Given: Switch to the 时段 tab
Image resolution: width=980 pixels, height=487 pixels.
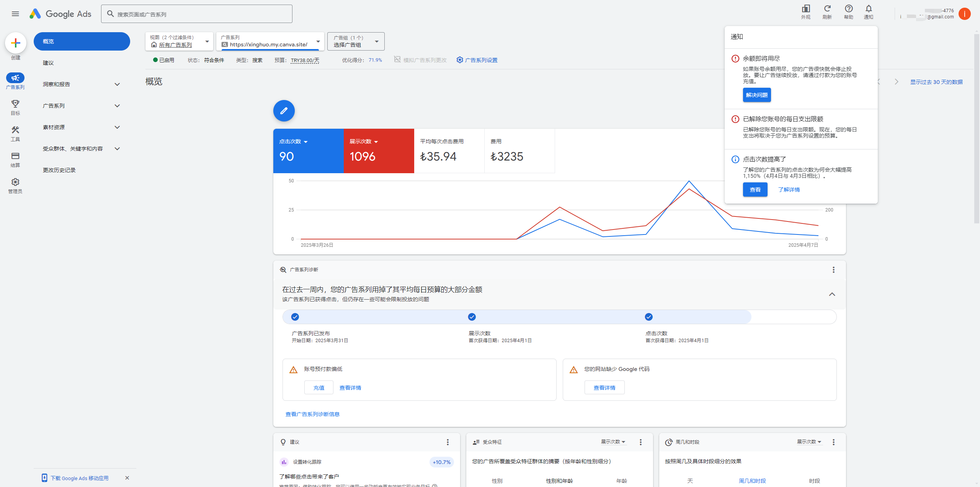Looking at the screenshot, I should pos(815,481).
